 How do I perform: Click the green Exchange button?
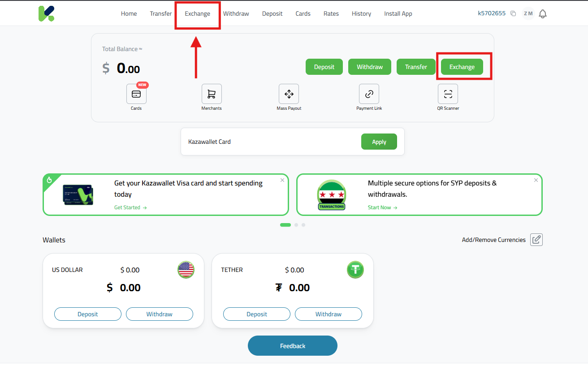point(462,67)
